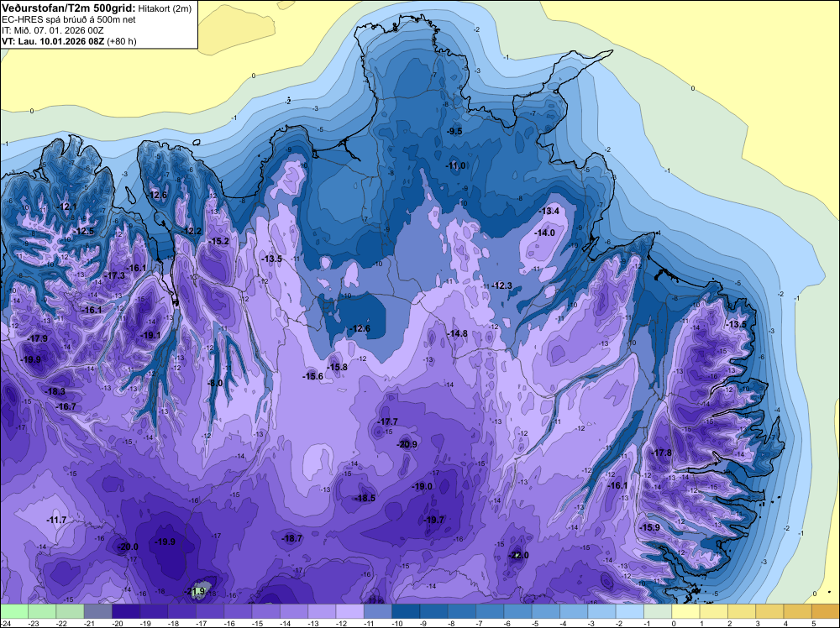
Task: Click the -13.4 temperature label
Action: pyautogui.click(x=549, y=212)
